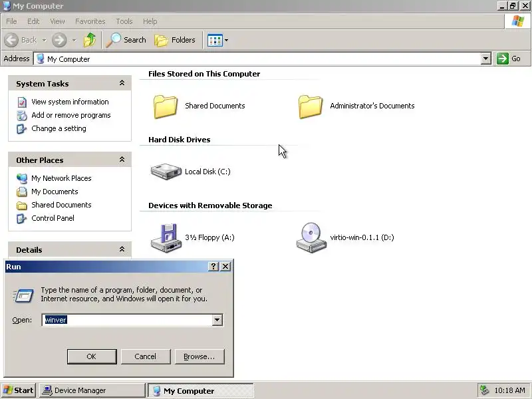532x399 pixels.
Task: Click the Shared Documents sidebar folder icon
Action: click(22, 205)
